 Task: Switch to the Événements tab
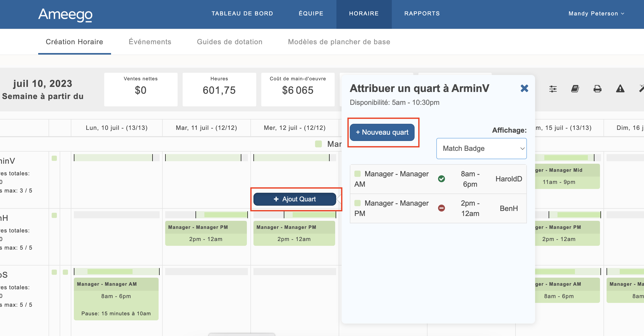coord(150,42)
